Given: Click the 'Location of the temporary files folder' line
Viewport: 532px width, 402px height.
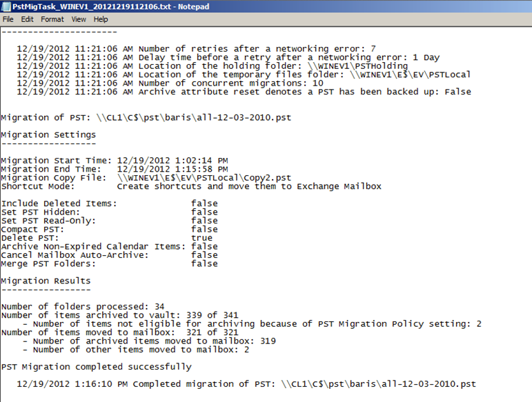Looking at the screenshot, I should (x=244, y=74).
